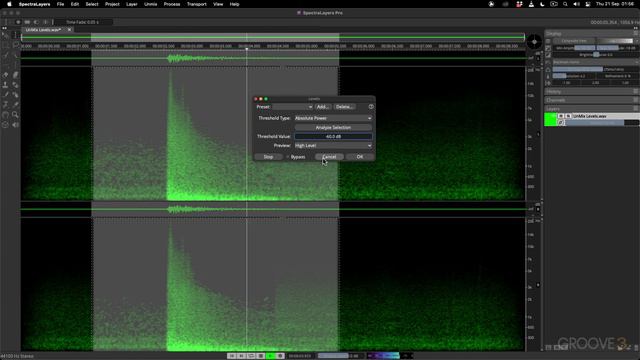This screenshot has width=640, height=360.
Task: Select the arrow Move tool at toolbar top
Action: pos(6,35)
